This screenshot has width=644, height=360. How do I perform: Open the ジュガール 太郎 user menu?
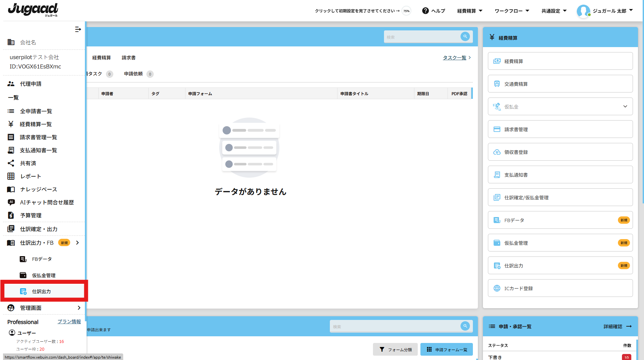tap(605, 11)
